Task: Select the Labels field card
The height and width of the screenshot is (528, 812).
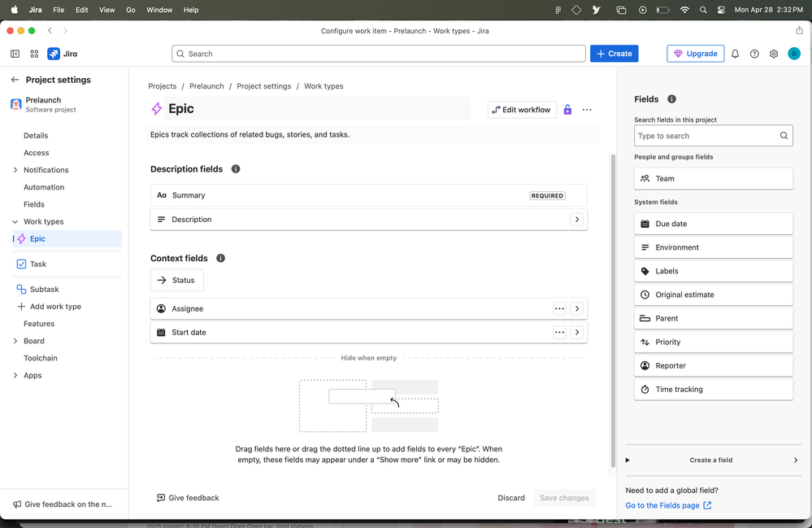Action: [713, 271]
